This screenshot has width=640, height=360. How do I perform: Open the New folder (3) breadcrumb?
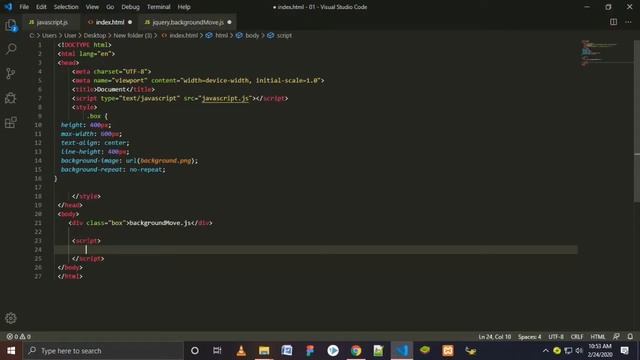(133, 36)
